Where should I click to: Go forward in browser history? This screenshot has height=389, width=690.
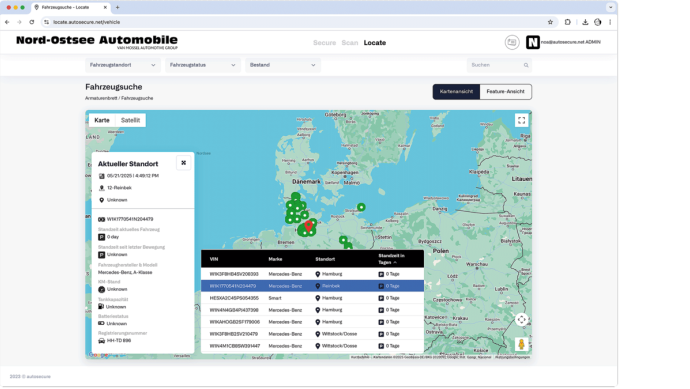click(x=19, y=22)
